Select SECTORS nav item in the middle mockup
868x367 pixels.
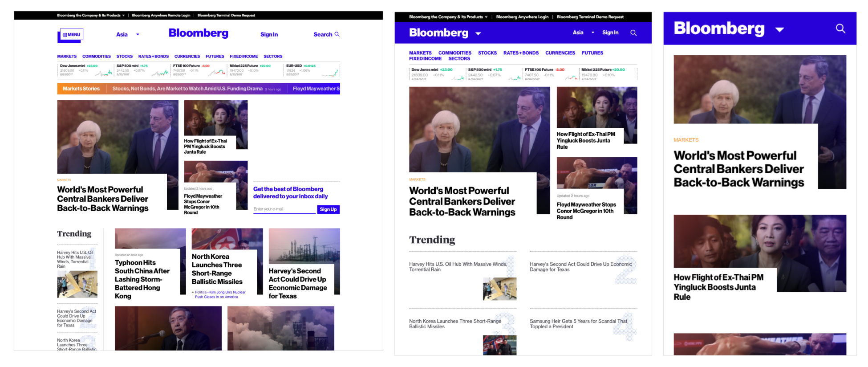459,59
